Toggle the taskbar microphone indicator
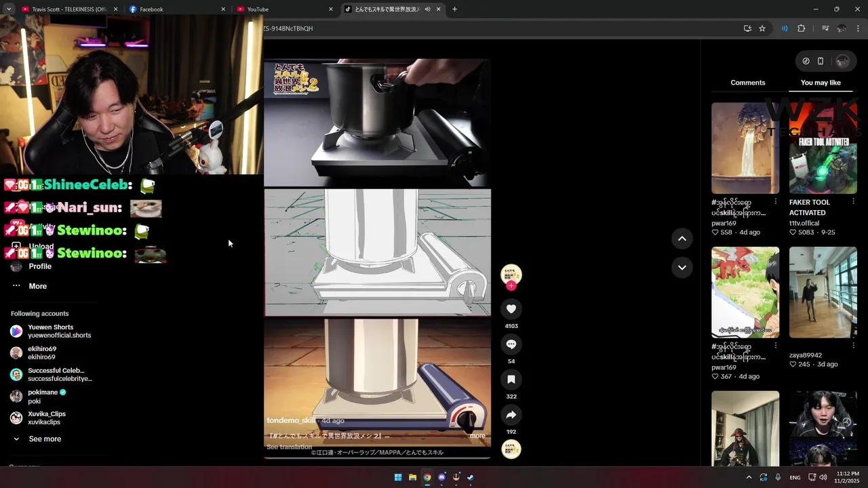 778,477
